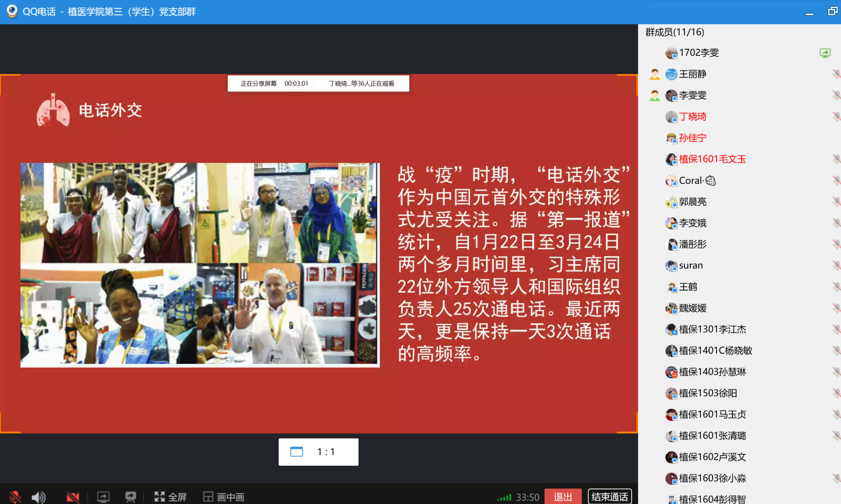The height and width of the screenshot is (504, 841).
Task: Click the QQ phone app logo
Action: [x=12, y=11]
